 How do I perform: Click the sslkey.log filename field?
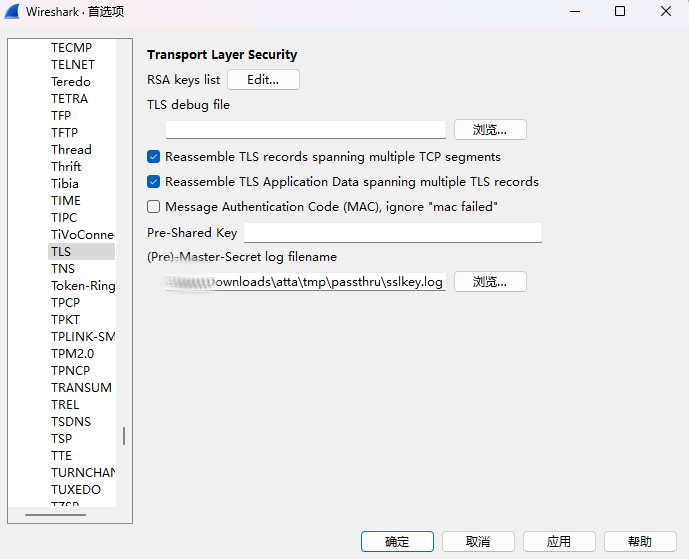click(306, 281)
